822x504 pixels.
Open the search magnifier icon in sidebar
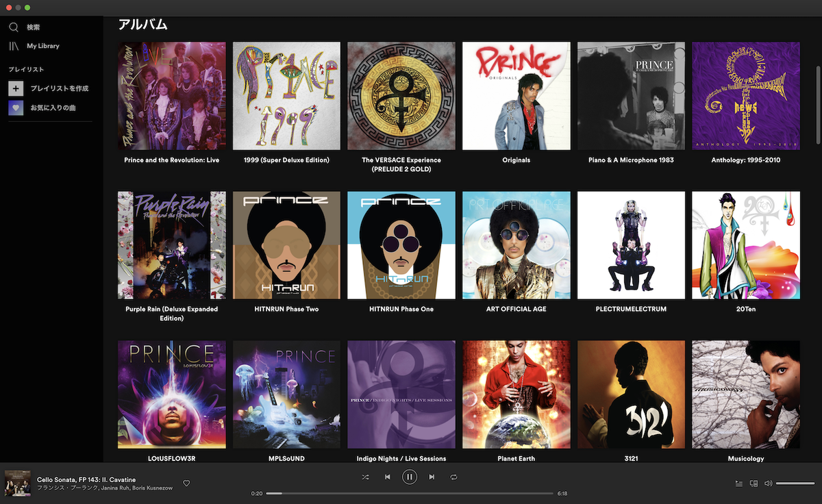(x=14, y=27)
